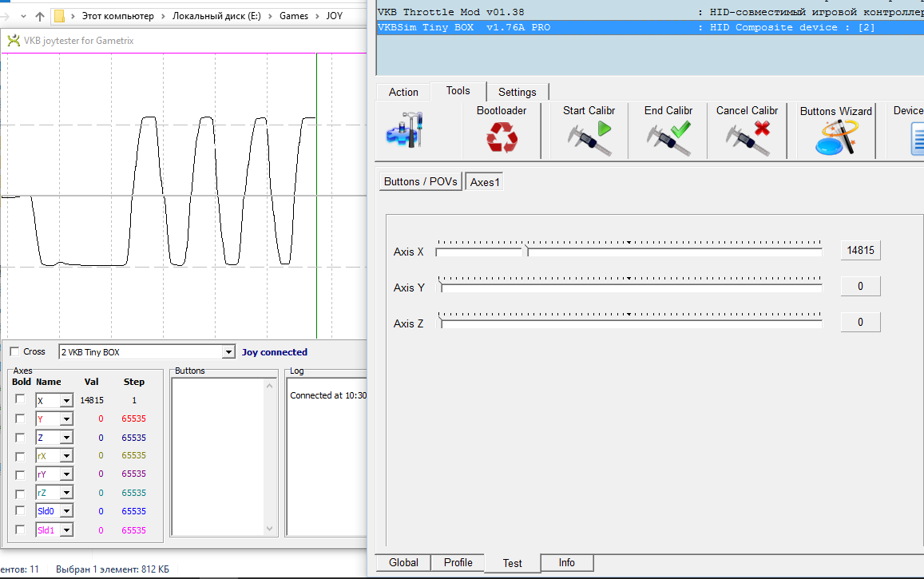The width and height of the screenshot is (924, 579).
Task: Click the Axis Y slider bar
Action: [x=629, y=288]
